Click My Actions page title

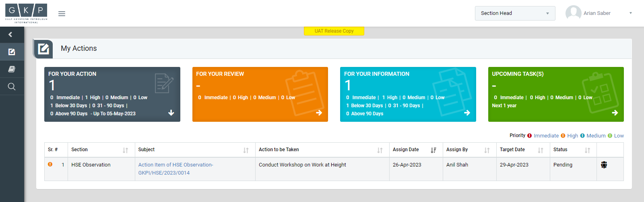pos(79,48)
